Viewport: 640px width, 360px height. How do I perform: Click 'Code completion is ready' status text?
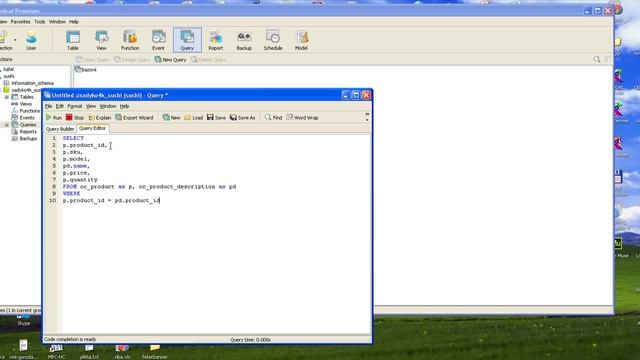(x=70, y=340)
